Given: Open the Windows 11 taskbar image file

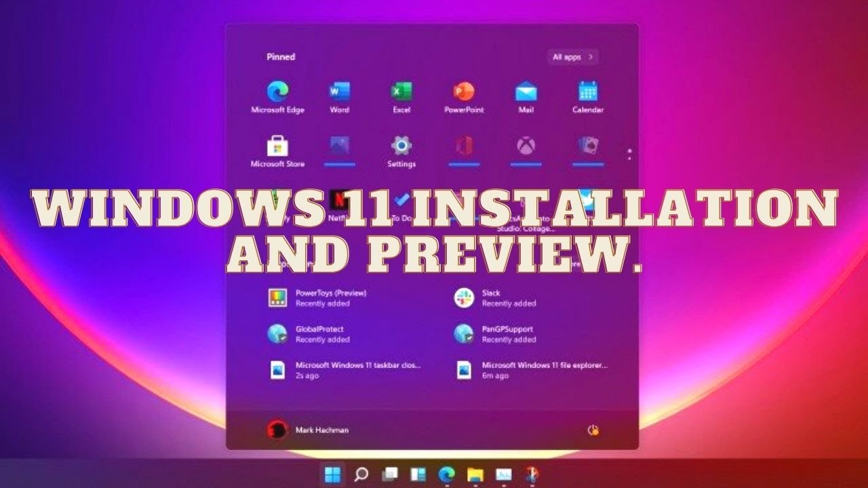Looking at the screenshot, I should [346, 370].
